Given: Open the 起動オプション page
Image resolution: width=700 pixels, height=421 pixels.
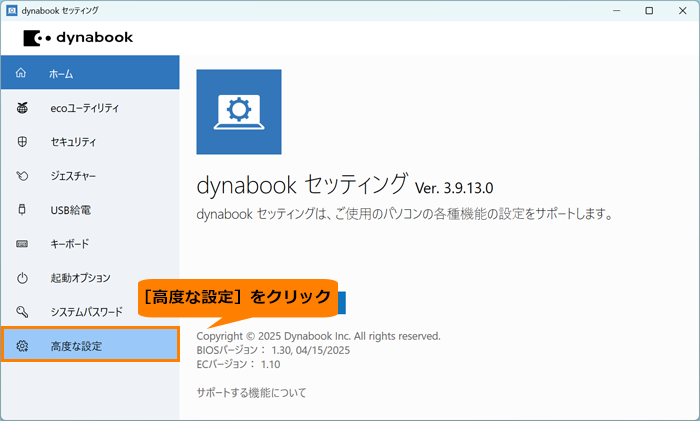Looking at the screenshot, I should tap(90, 278).
